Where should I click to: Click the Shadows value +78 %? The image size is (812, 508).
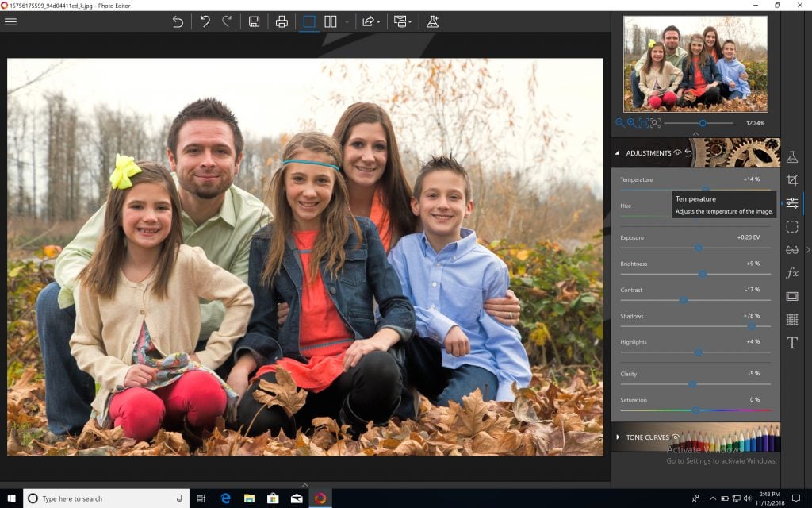point(752,315)
